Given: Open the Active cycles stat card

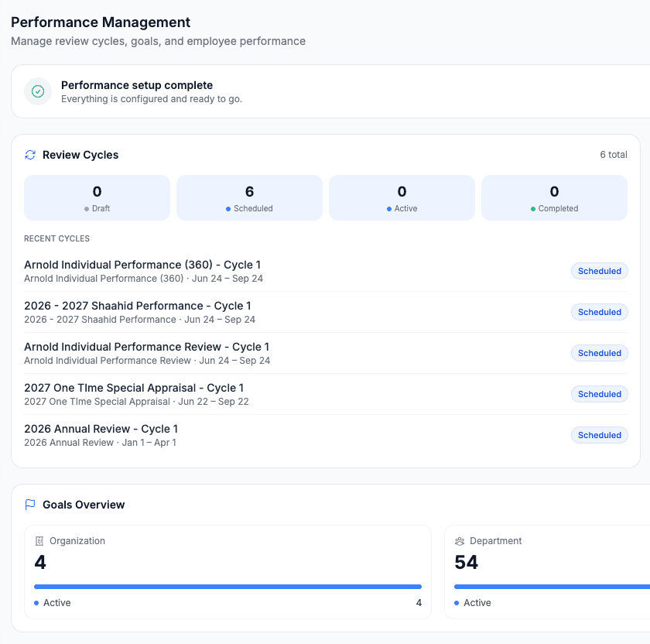Looking at the screenshot, I should 402,198.
